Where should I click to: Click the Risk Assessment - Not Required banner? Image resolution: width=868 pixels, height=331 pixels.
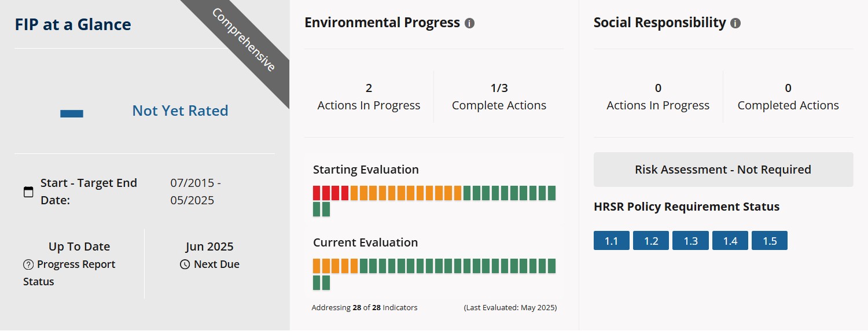click(723, 170)
